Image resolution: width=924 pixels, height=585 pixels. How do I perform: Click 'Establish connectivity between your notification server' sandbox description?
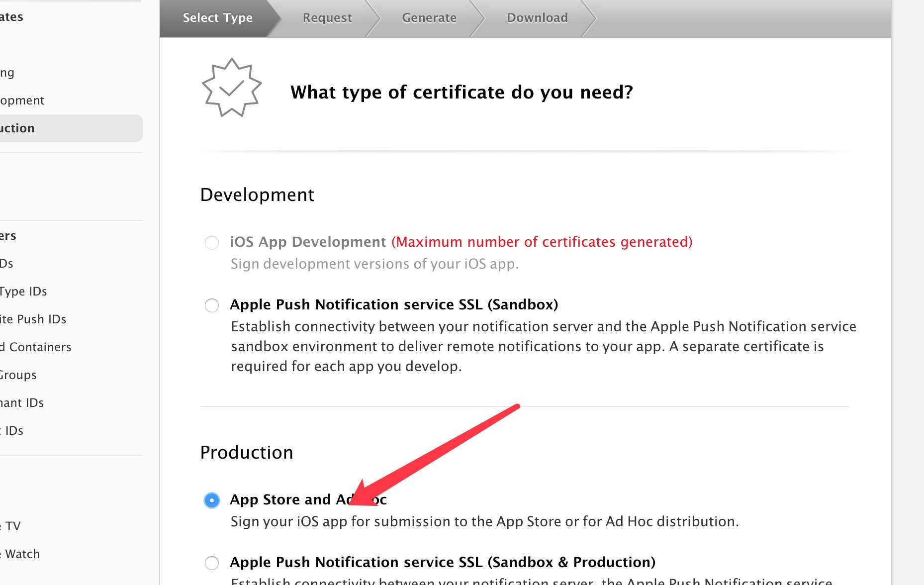(x=544, y=347)
